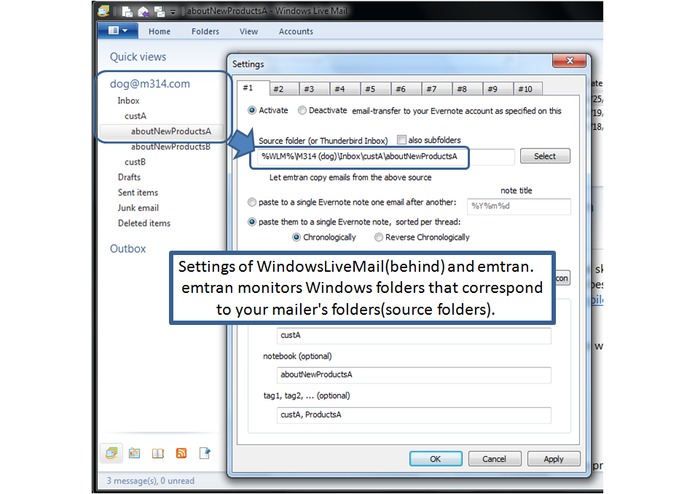This screenshot has height=494, width=695.
Task: Open the Accounts ribbon tab
Action: point(296,31)
